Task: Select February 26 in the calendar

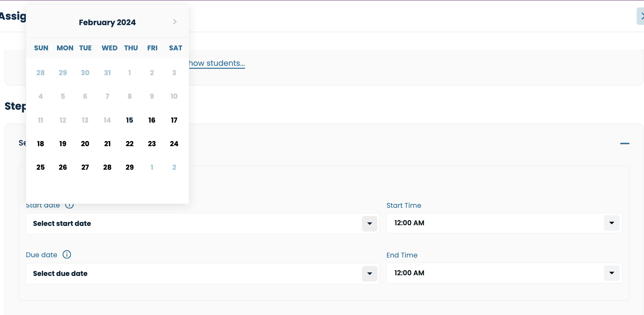Action: [63, 167]
